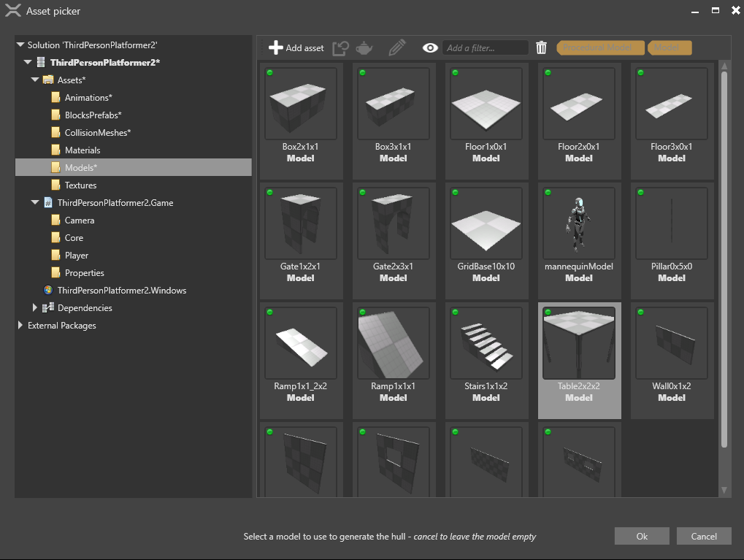Click the pencil edit icon
This screenshot has width=744, height=560.
point(396,48)
